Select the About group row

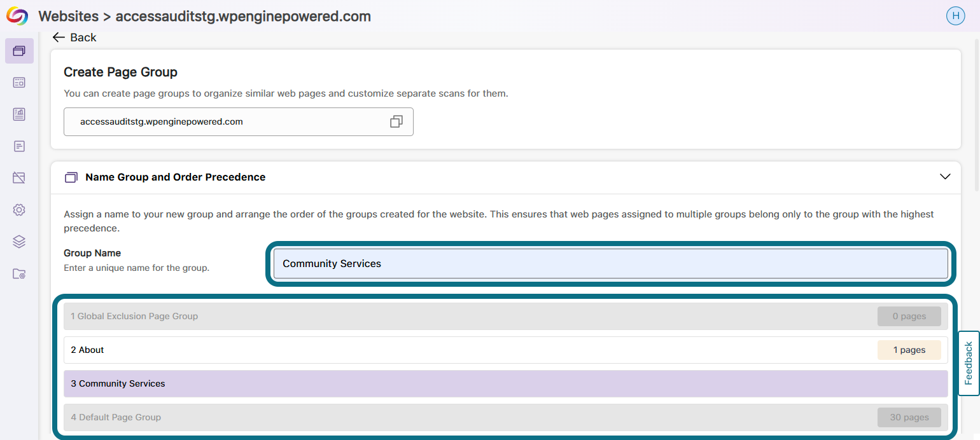(506, 350)
